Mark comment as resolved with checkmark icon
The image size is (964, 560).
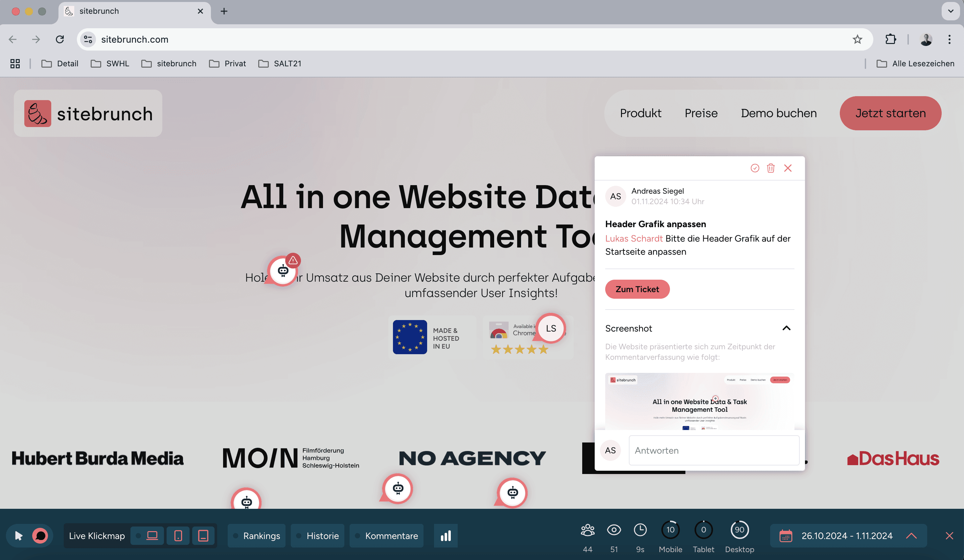(754, 168)
